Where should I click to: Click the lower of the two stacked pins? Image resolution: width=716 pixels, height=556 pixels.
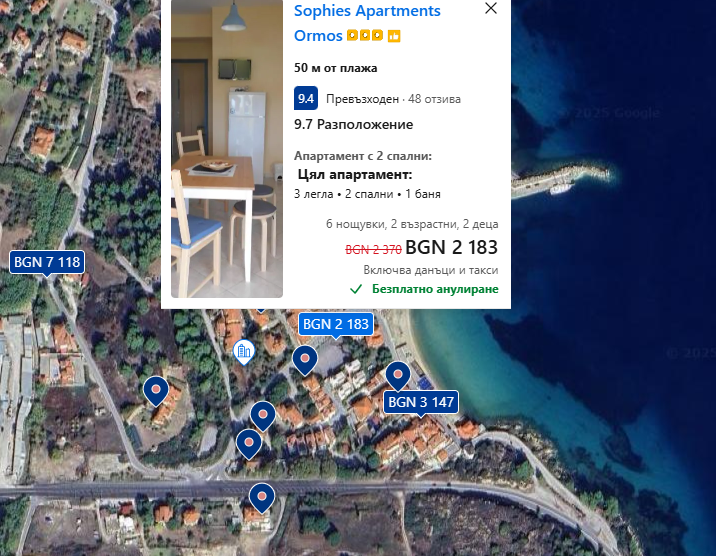point(249,444)
